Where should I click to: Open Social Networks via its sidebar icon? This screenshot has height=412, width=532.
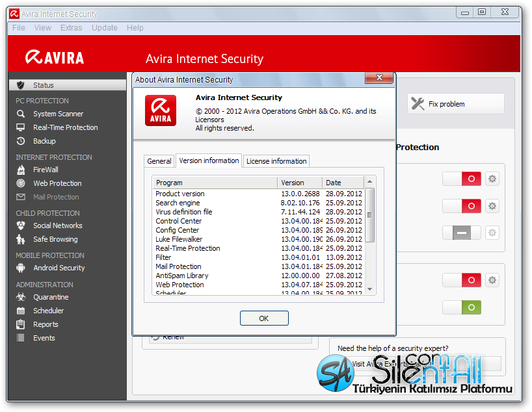point(21,225)
